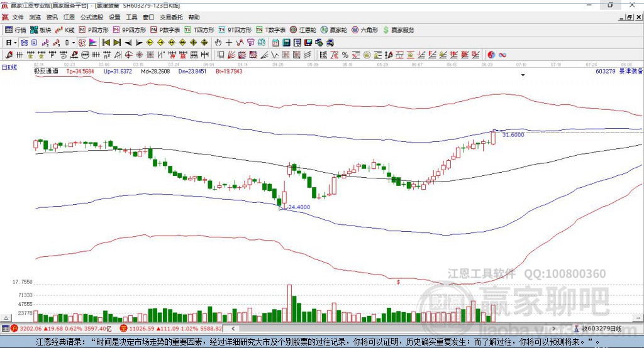Click the last yellow diamond four-way arrow icon

click(x=204, y=43)
